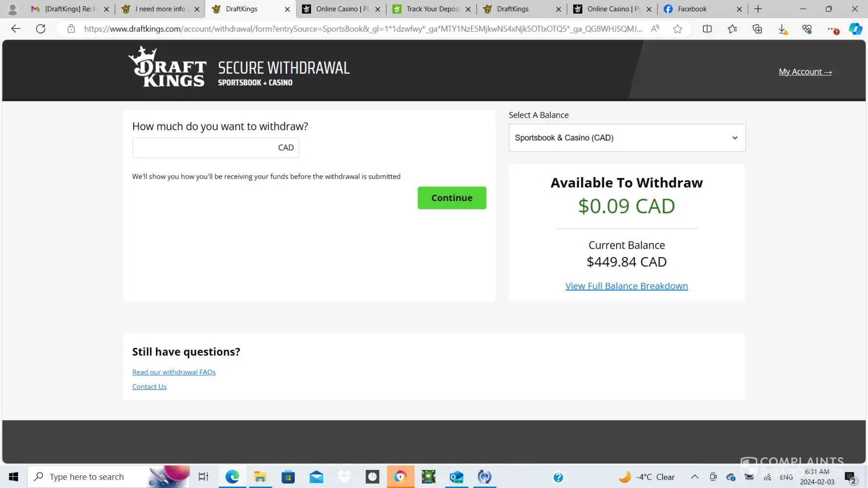Click the taskbar search box
Viewport: 868px width, 488px height.
point(108,477)
